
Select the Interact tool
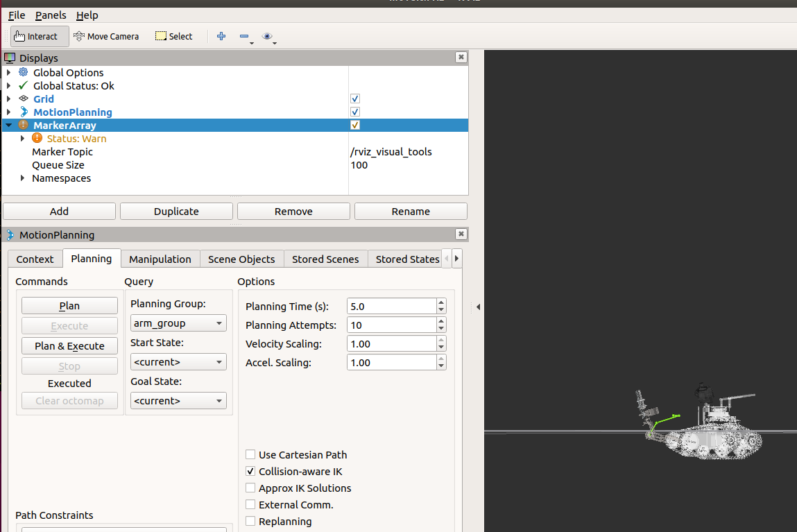(x=40, y=37)
